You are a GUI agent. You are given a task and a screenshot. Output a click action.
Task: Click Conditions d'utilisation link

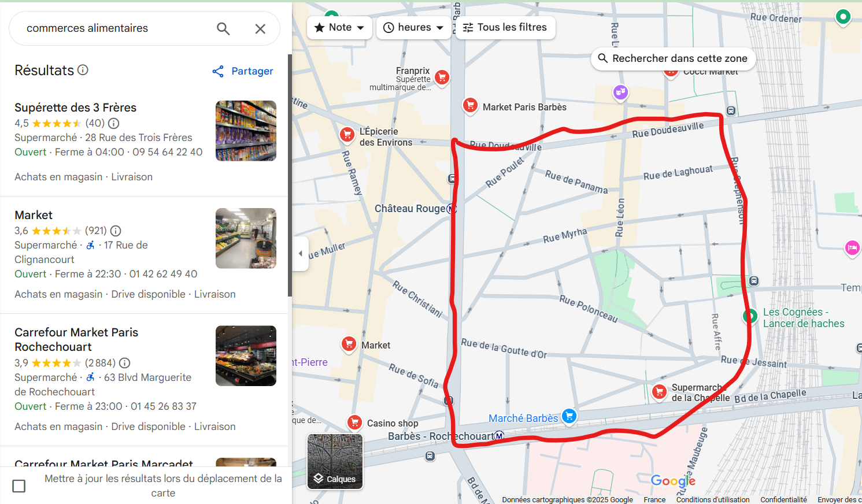(x=712, y=499)
